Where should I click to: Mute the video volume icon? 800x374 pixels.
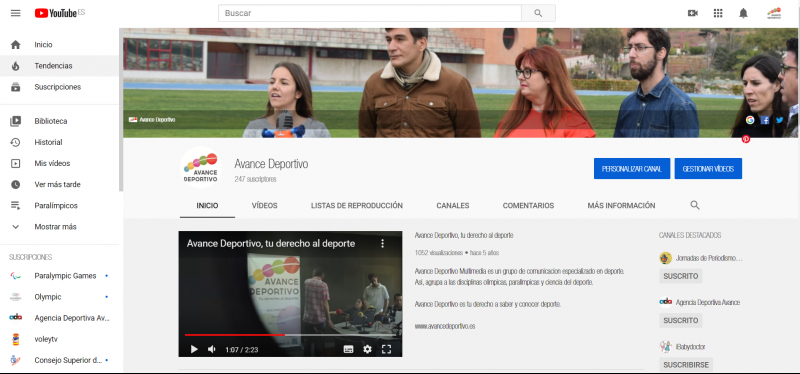click(212, 349)
